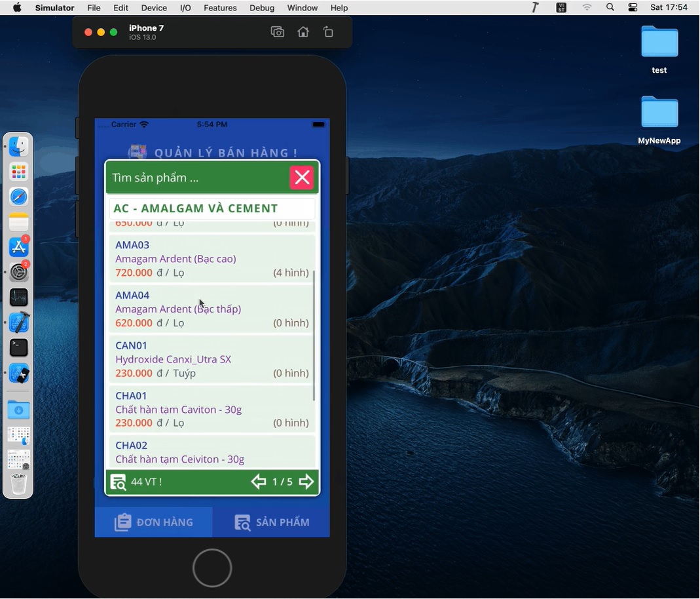The image size is (700, 599).
Task: Open the ĐƠN HÀNG tab
Action: coord(154,522)
